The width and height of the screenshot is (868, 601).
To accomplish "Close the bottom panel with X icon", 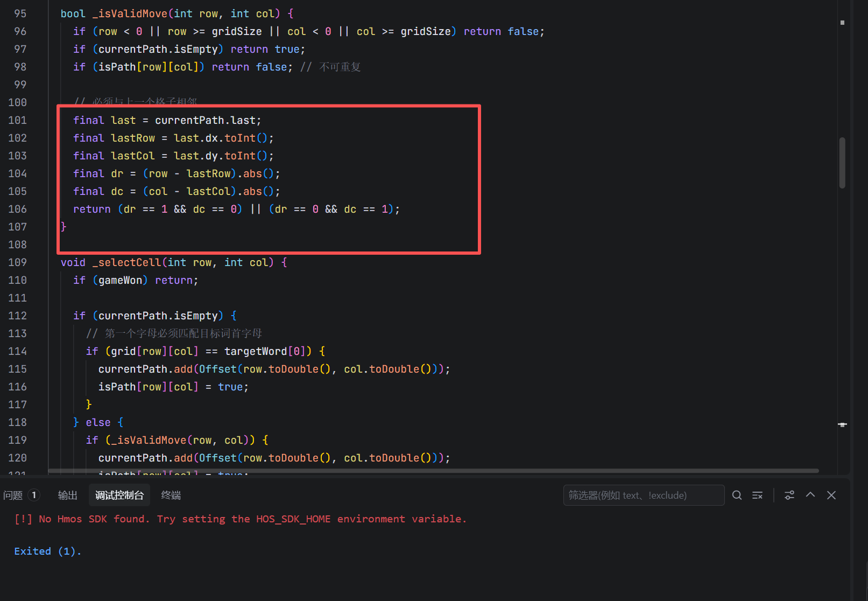I will pos(831,495).
